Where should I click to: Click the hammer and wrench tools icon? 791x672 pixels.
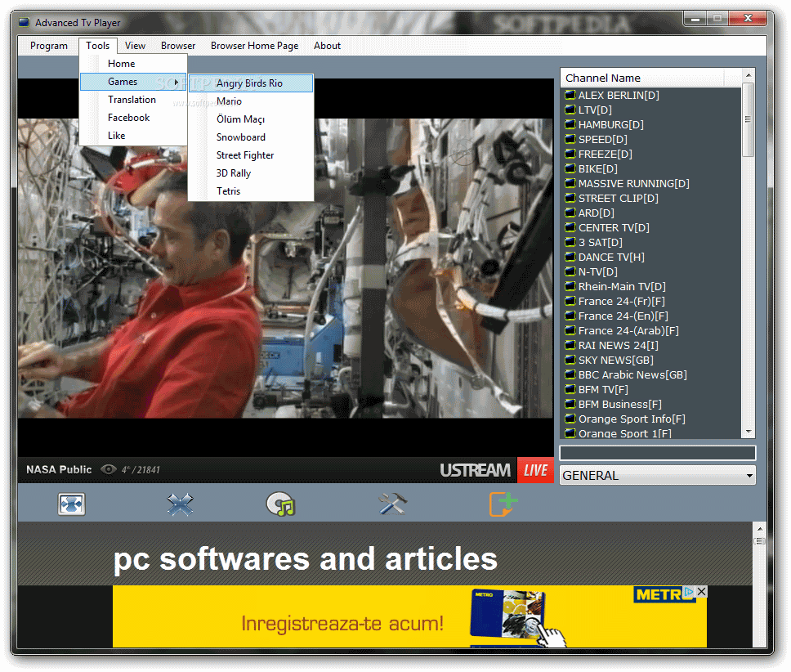(x=392, y=504)
